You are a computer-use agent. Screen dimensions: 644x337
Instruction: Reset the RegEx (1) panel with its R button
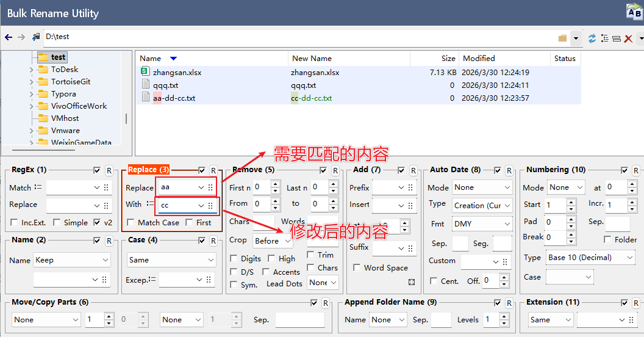pyautogui.click(x=109, y=170)
